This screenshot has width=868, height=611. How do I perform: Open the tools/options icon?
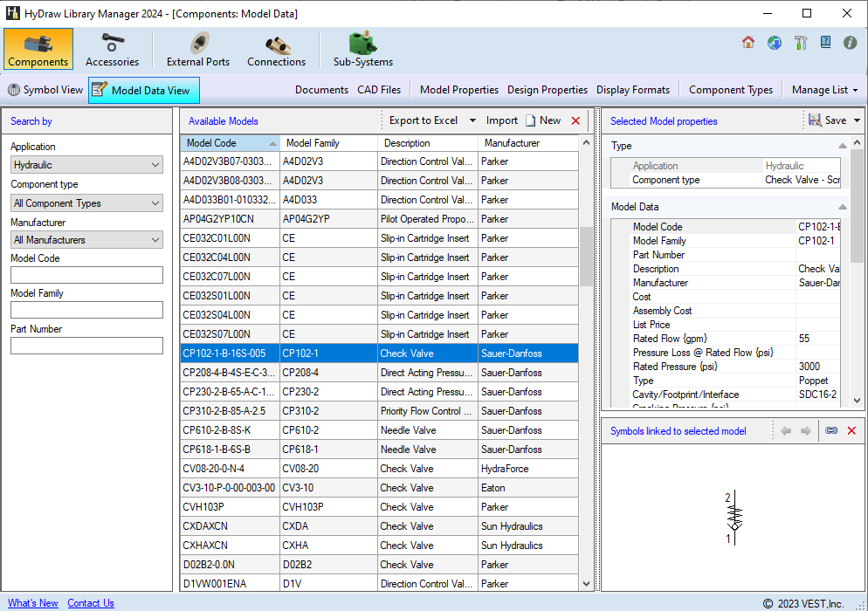(x=801, y=42)
